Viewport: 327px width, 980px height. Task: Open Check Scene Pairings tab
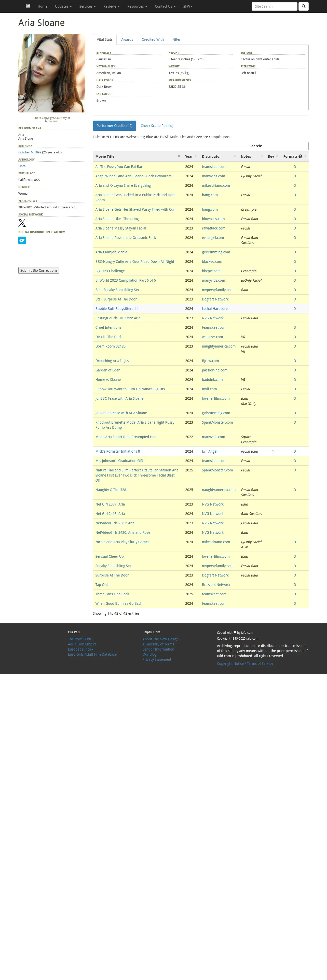point(157,125)
